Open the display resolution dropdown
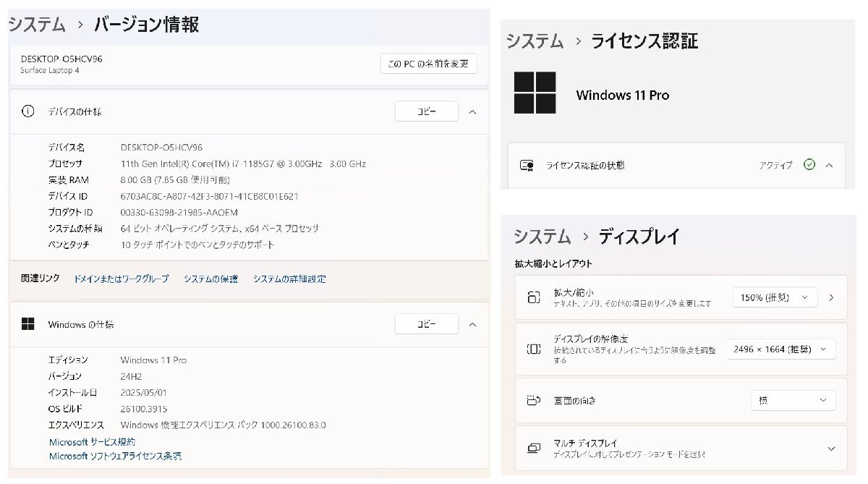 (780, 349)
